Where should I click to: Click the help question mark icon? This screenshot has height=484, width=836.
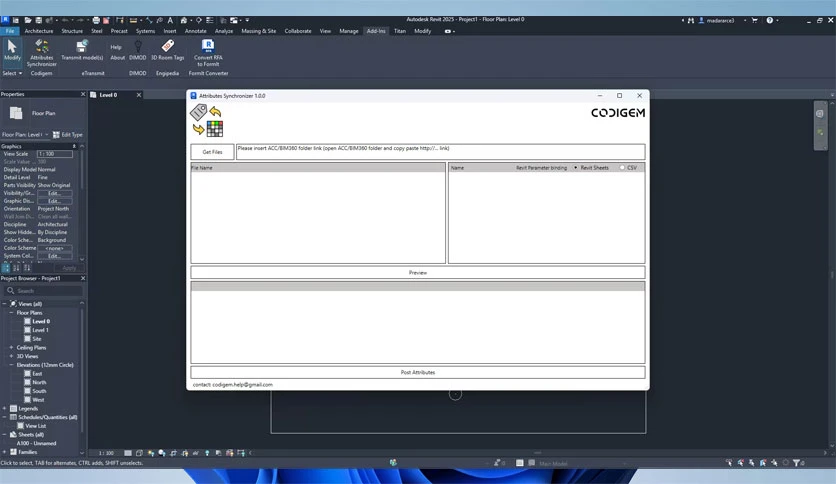(769, 20)
